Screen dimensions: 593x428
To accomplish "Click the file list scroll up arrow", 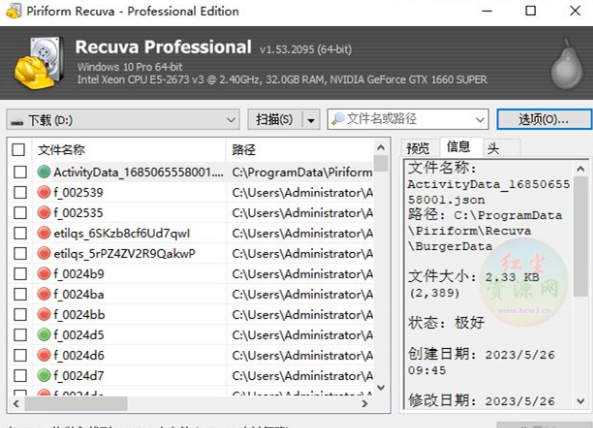I will click(x=381, y=147).
